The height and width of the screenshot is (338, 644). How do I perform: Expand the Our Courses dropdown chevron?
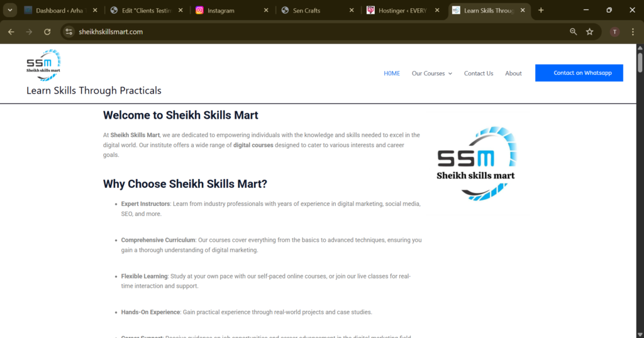click(450, 74)
